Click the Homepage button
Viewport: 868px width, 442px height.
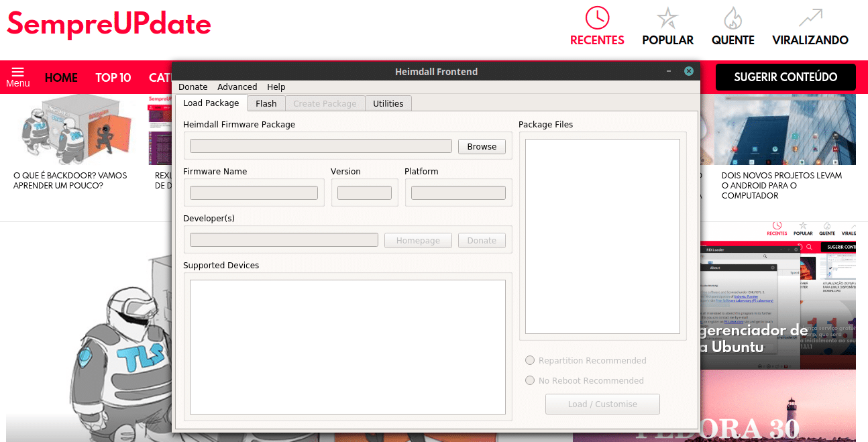point(418,240)
